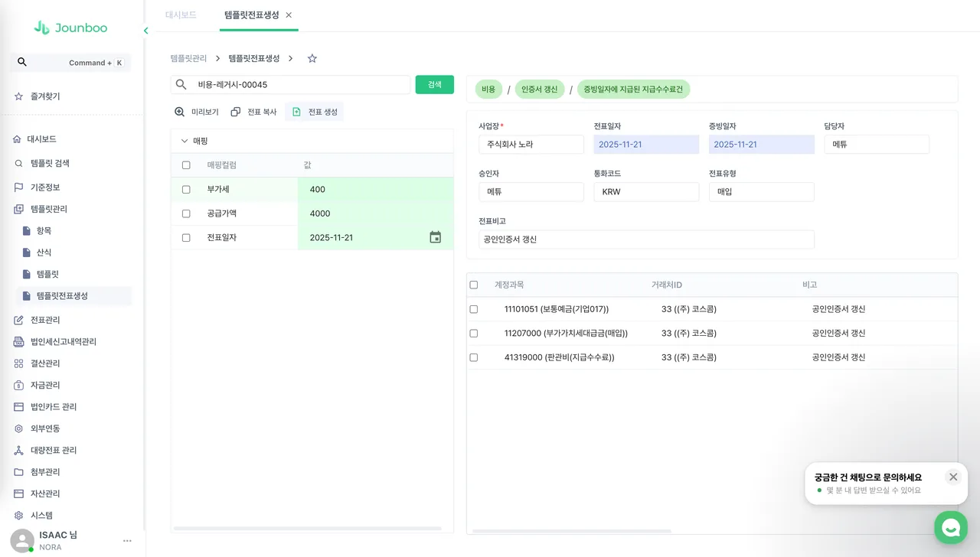Collapse the sidebar with the green chevron
980x557 pixels.
145,31
